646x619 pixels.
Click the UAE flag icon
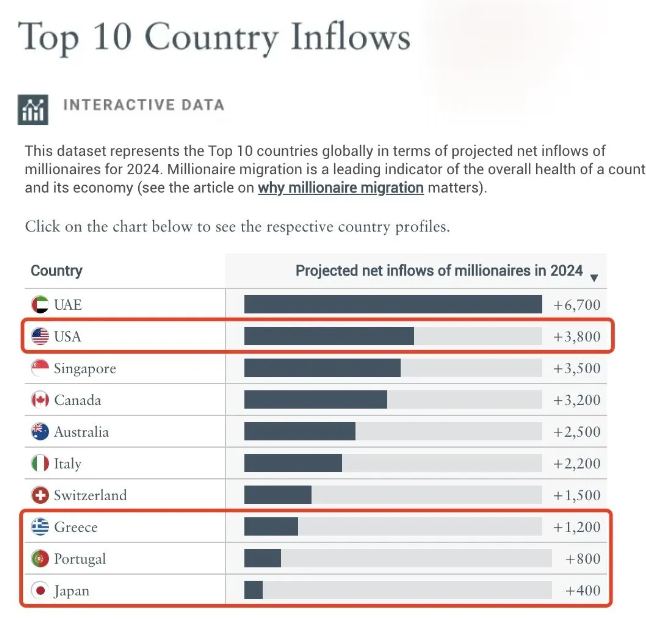40,305
